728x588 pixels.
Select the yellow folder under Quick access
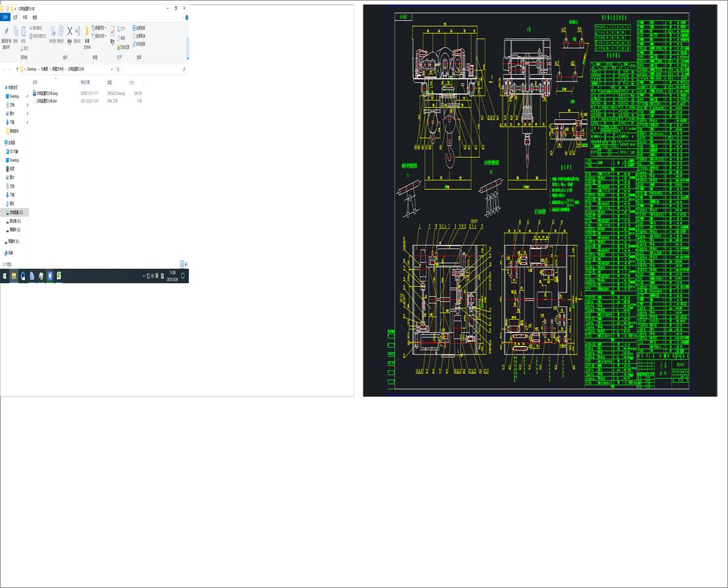click(x=13, y=131)
